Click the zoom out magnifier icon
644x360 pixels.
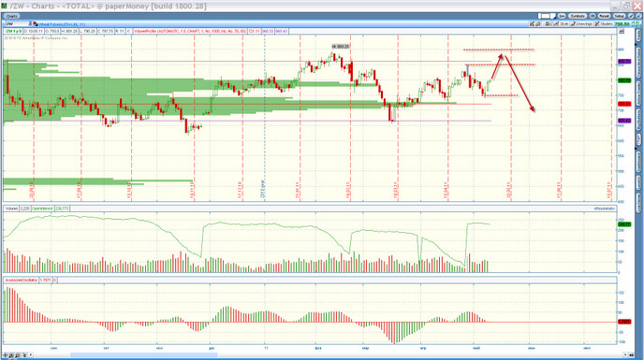click(x=18, y=355)
